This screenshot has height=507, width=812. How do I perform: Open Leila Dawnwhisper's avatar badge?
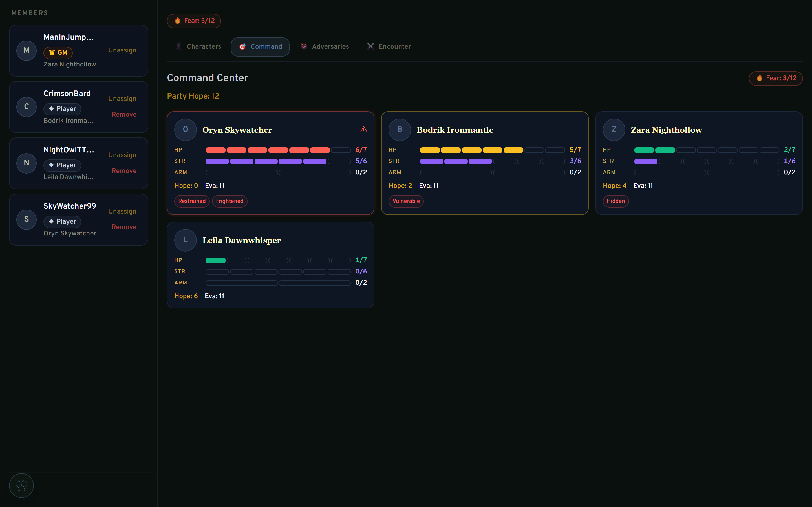coord(186,240)
